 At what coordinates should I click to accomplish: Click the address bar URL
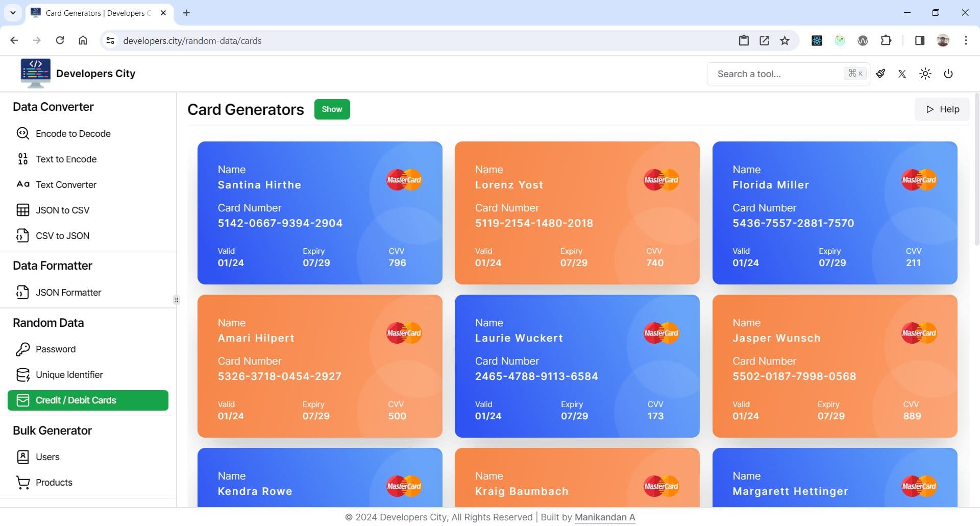[192, 41]
